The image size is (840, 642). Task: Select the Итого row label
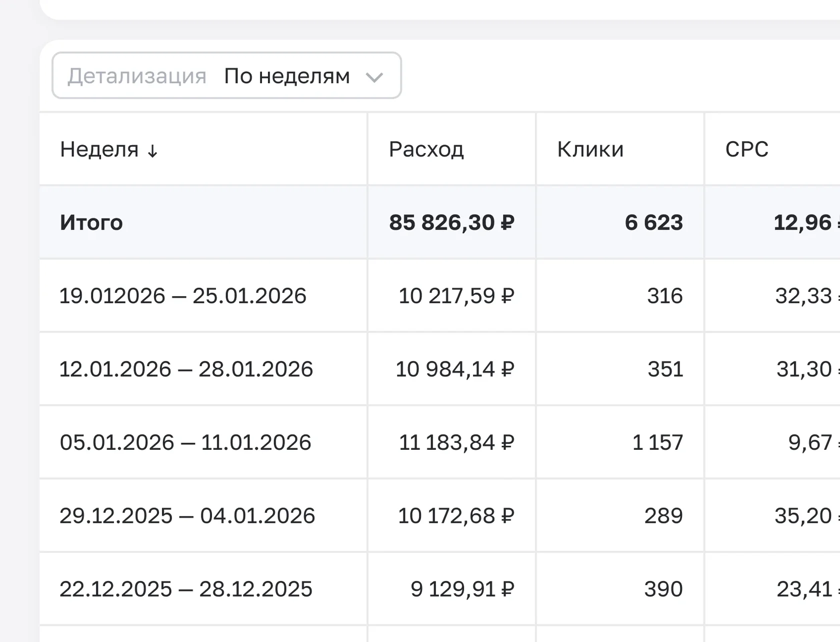91,222
